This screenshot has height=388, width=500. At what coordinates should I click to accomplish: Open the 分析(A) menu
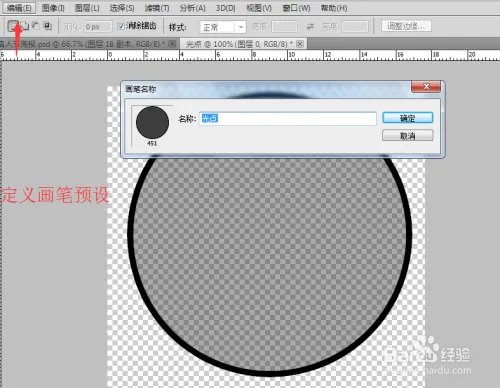192,8
